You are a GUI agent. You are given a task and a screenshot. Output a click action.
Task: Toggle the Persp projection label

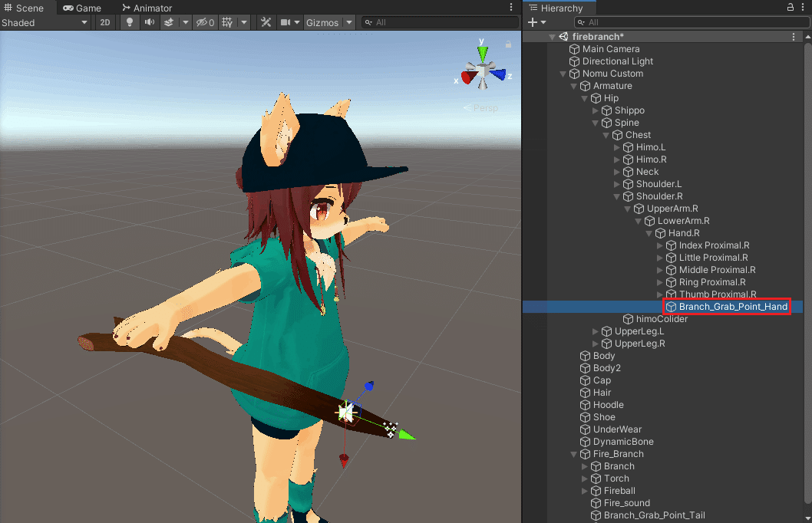(x=481, y=107)
